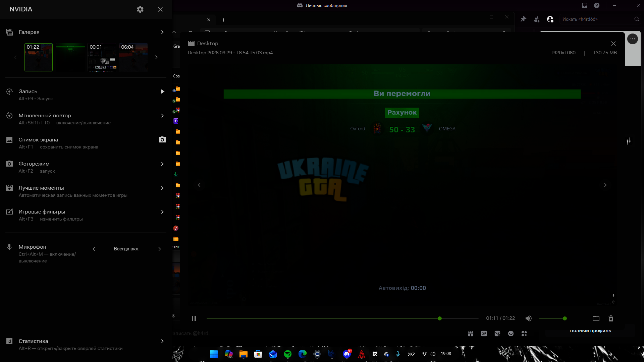644x362 pixels.
Task: Delete the video with the trash icon
Action: pyautogui.click(x=611, y=318)
